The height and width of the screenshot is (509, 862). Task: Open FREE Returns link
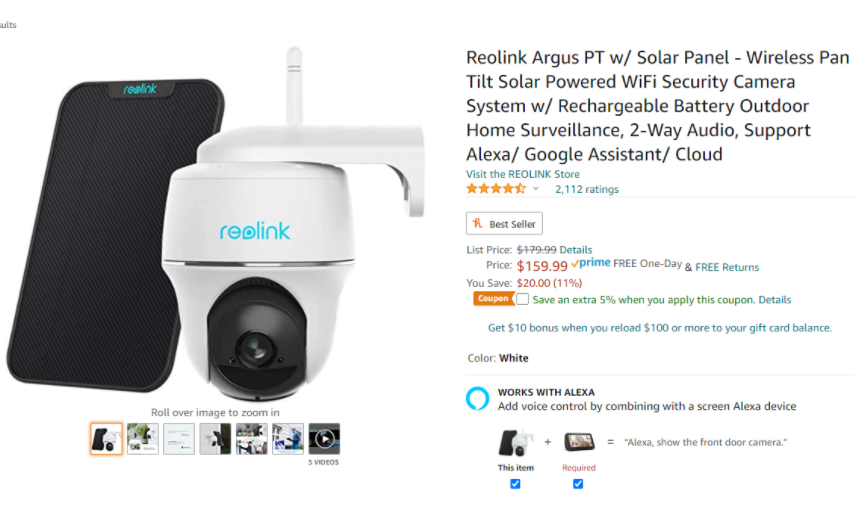tap(727, 267)
